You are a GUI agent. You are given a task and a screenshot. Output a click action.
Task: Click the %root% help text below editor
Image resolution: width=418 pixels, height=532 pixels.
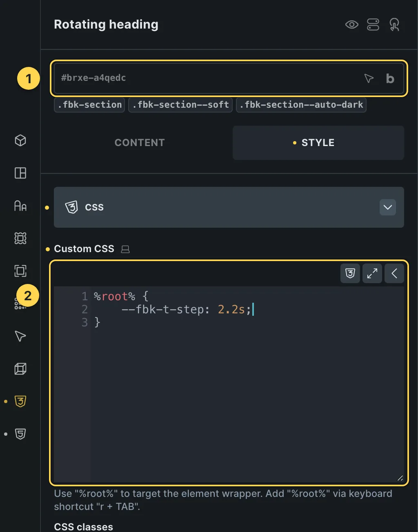(223, 500)
